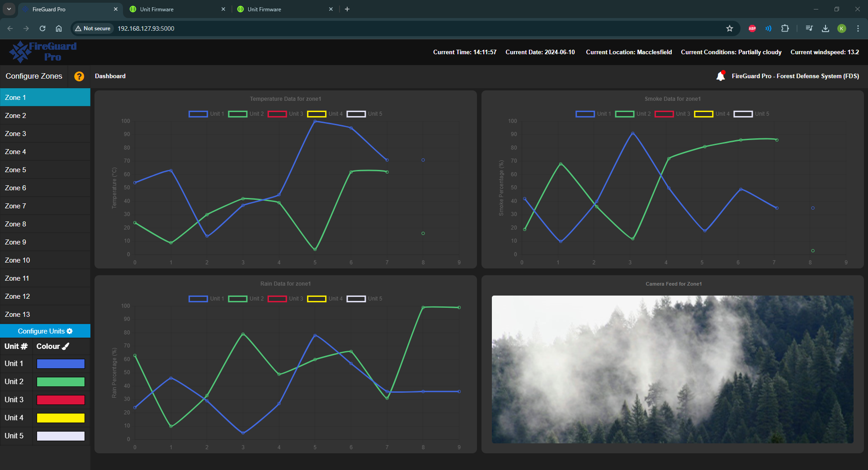Toggle Unit 2 in Smoke chart legend

pyautogui.click(x=633, y=114)
